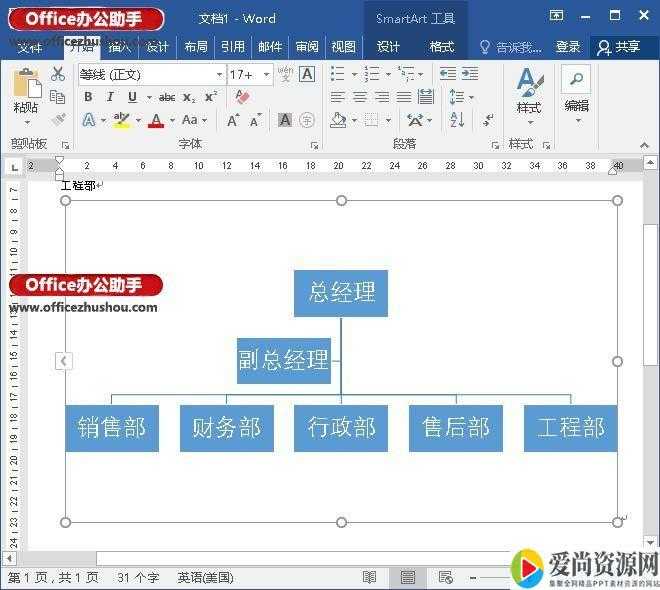The width and height of the screenshot is (660, 590).
Task: Click the Clear Formatting eraser icon
Action: [x=241, y=97]
